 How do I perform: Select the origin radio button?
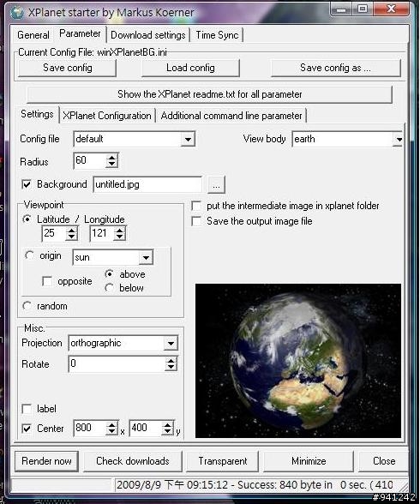[29, 255]
